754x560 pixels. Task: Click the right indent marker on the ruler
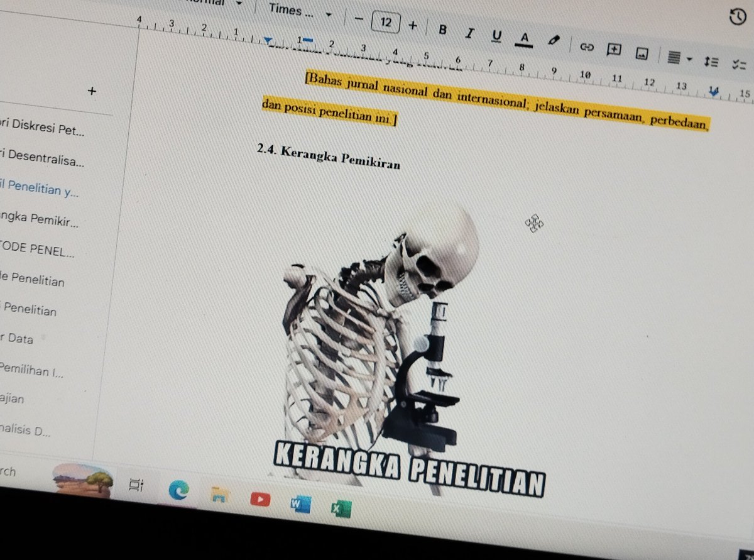713,92
